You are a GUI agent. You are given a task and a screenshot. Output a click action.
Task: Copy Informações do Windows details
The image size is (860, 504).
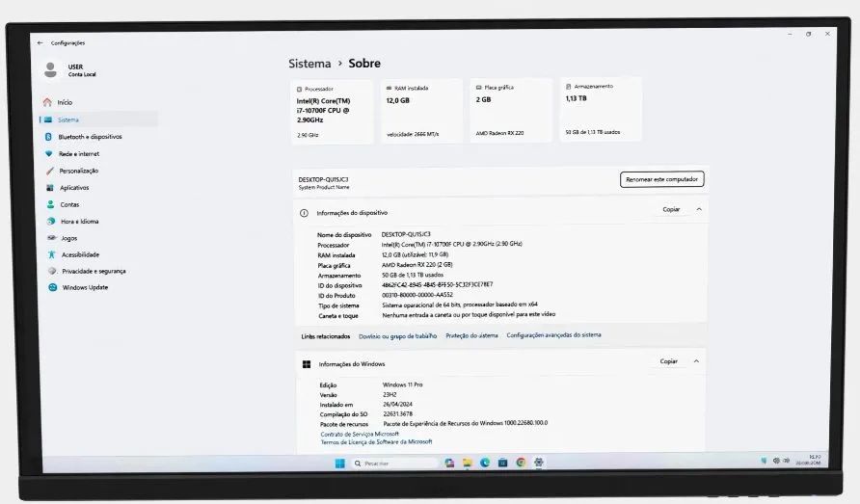coord(668,361)
